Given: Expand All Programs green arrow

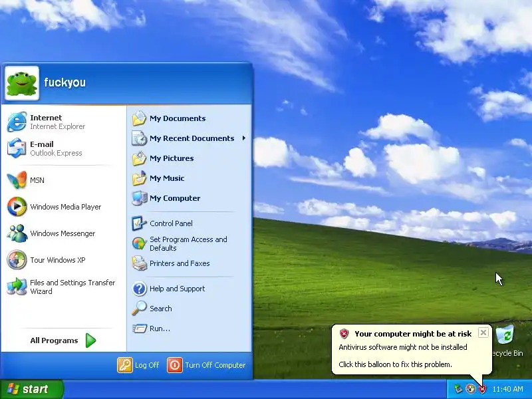Looking at the screenshot, I should pyautogui.click(x=90, y=340).
